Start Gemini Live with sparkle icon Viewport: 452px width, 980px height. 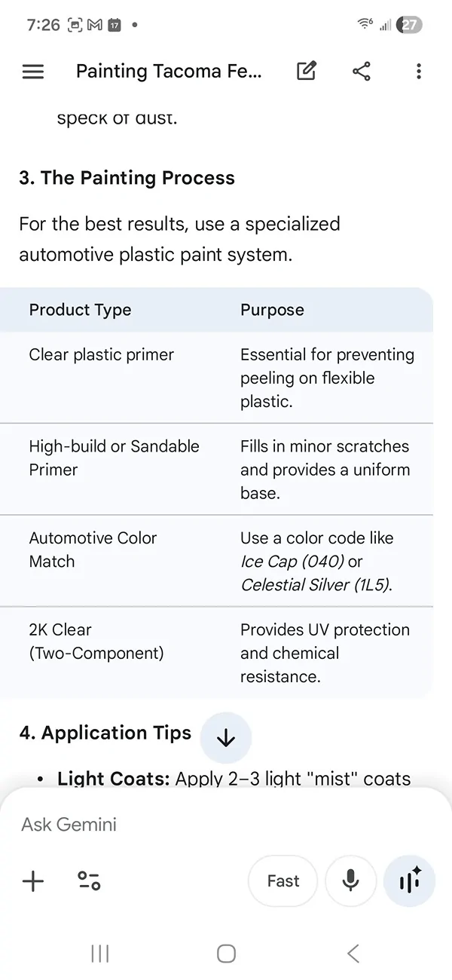click(409, 880)
